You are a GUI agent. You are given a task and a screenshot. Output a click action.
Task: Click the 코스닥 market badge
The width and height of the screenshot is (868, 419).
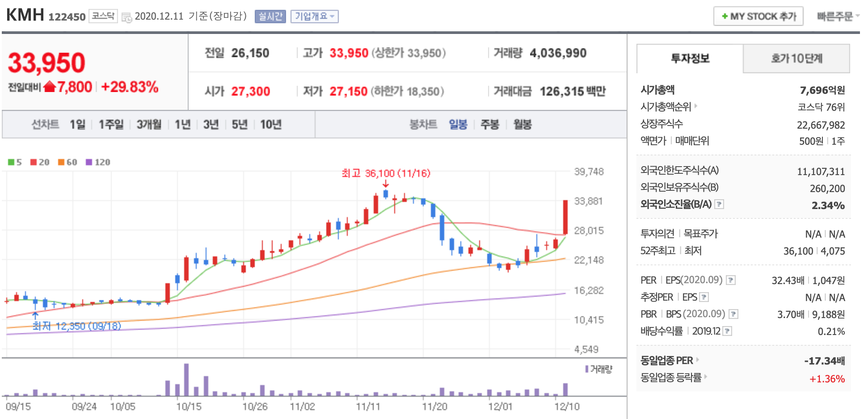[x=103, y=16]
